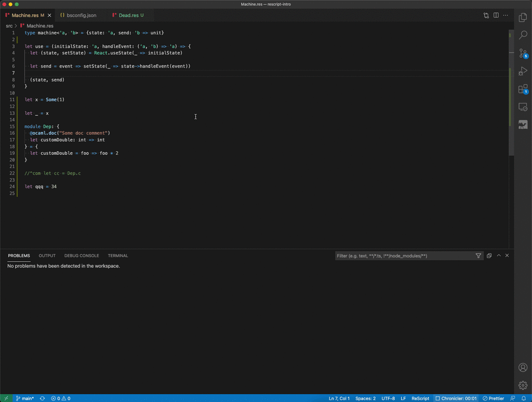This screenshot has width=532, height=402.
Task: Open the main branch picker
Action: click(x=24, y=398)
